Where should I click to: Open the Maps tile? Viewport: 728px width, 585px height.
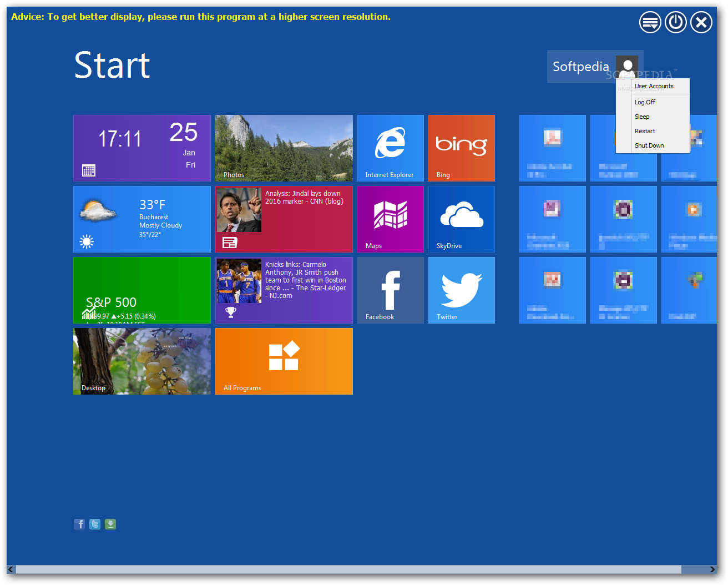[391, 219]
